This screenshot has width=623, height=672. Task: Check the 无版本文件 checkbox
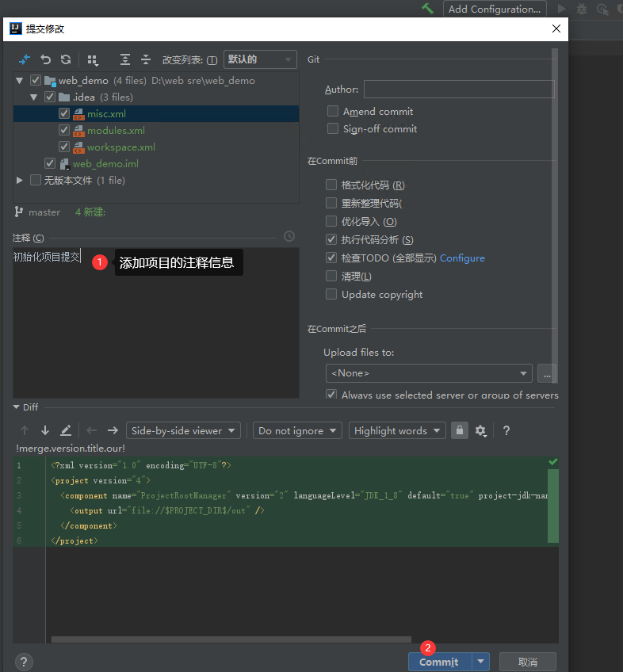pyautogui.click(x=36, y=180)
